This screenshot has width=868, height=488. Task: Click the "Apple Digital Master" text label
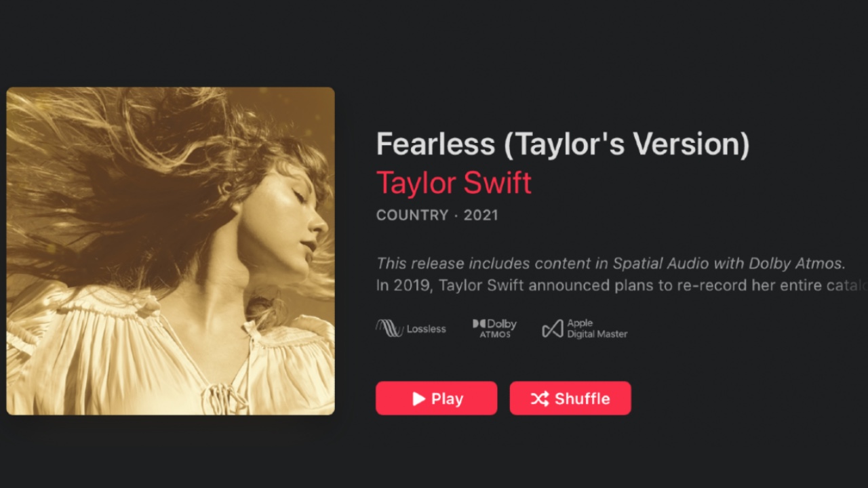point(597,329)
